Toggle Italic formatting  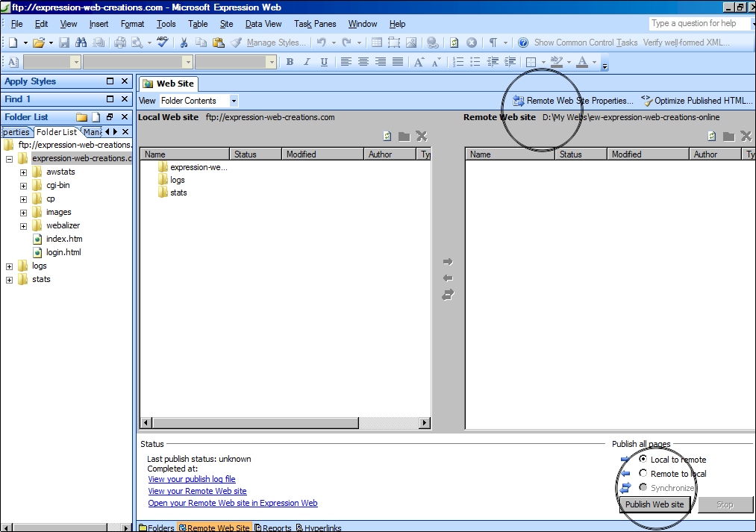[x=307, y=62]
